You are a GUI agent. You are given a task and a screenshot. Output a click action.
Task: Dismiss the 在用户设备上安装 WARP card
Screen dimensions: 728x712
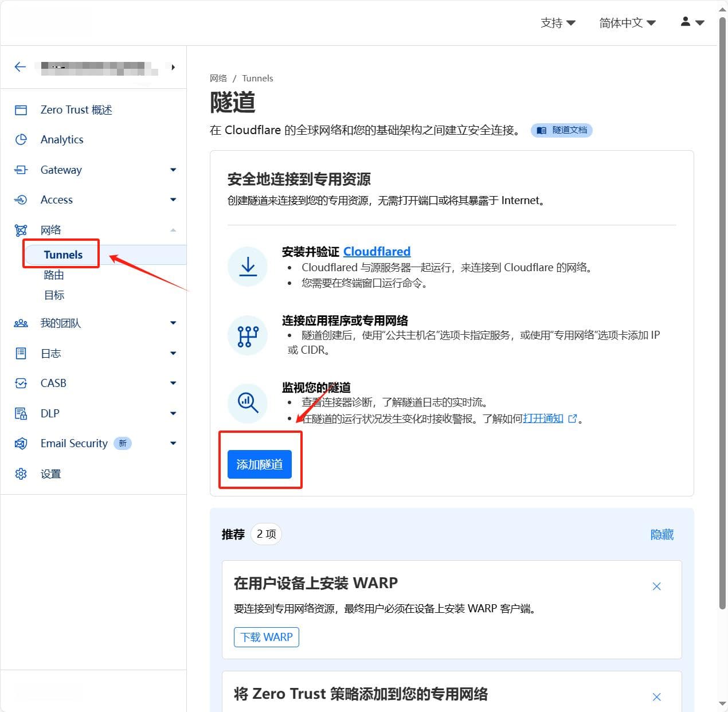point(657,586)
